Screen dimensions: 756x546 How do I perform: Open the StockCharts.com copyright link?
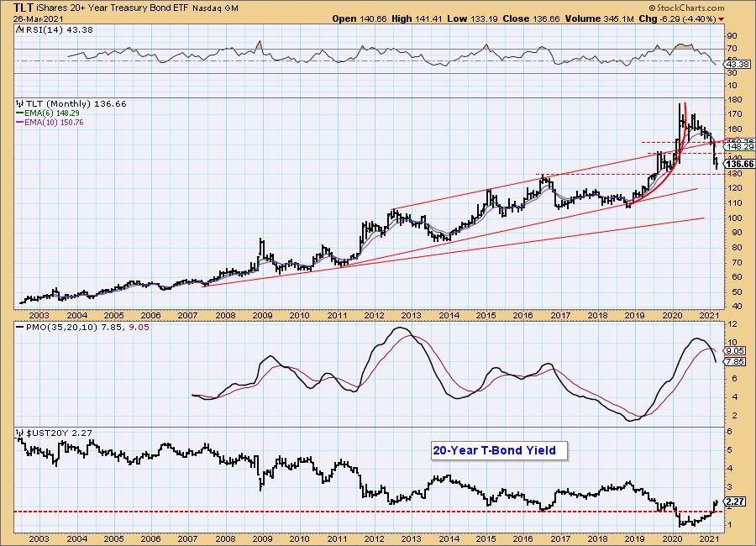coord(686,8)
